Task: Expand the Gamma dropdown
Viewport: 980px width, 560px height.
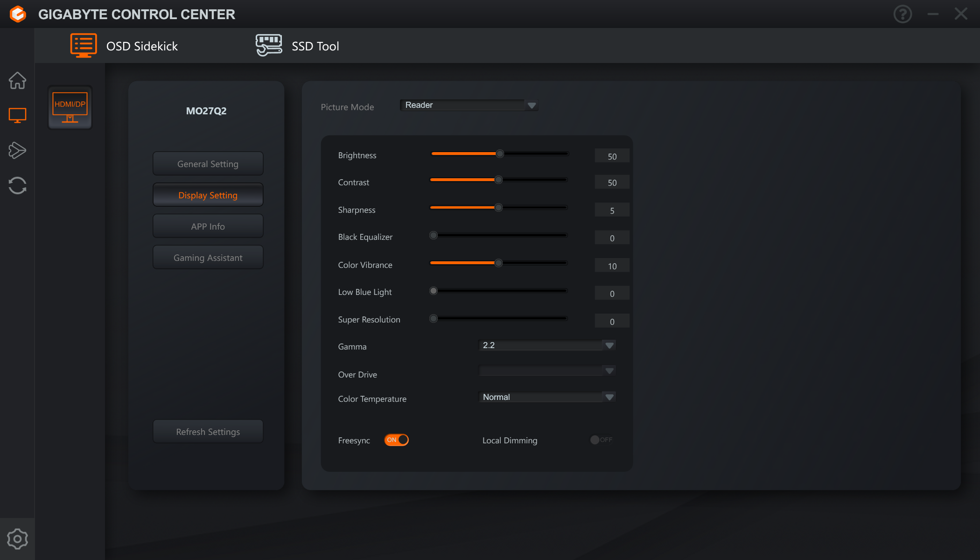Action: coord(547,345)
